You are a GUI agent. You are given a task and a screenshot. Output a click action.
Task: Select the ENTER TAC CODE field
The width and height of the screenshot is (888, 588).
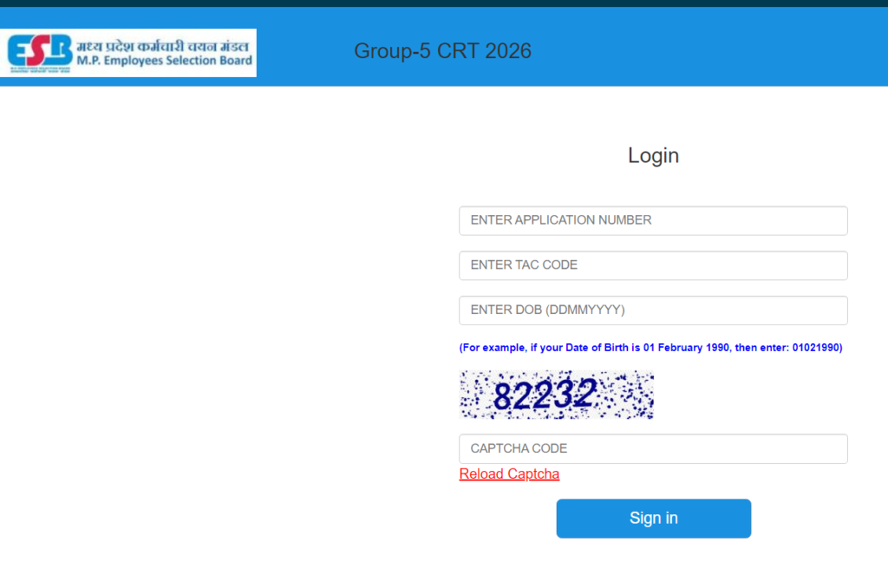[653, 265]
